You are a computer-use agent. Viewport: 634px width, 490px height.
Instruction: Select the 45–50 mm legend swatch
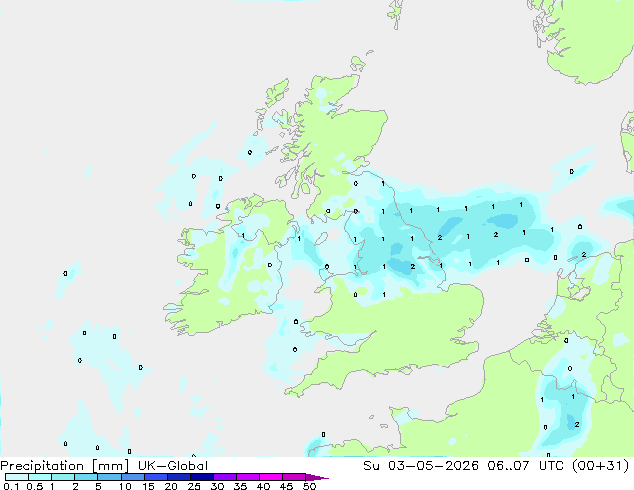point(294,477)
